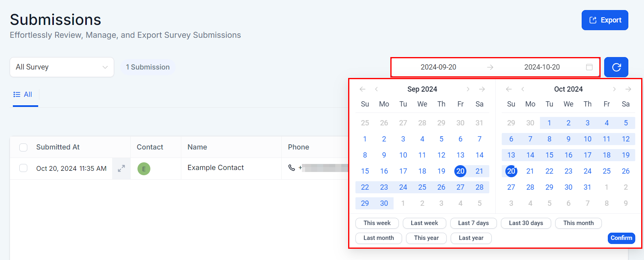The width and height of the screenshot is (644, 260).
Task: Select October 31 in the calendar
Action: click(587, 187)
